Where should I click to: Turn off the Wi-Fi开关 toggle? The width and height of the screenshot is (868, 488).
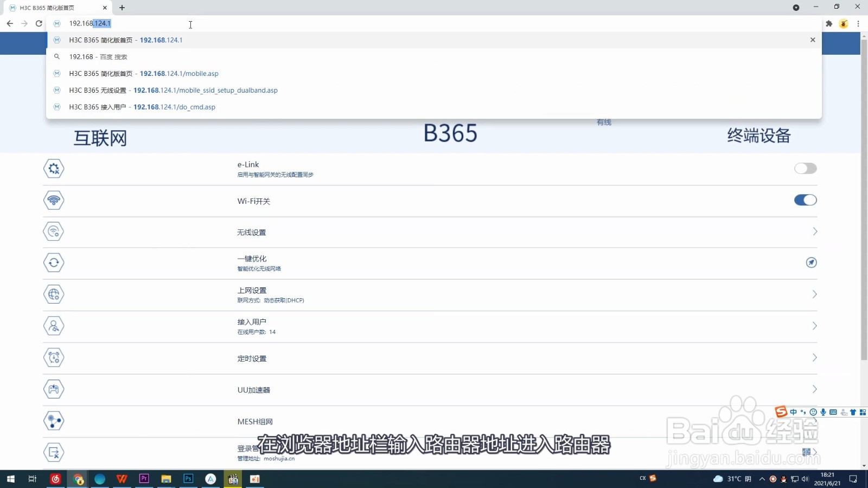[x=805, y=200]
